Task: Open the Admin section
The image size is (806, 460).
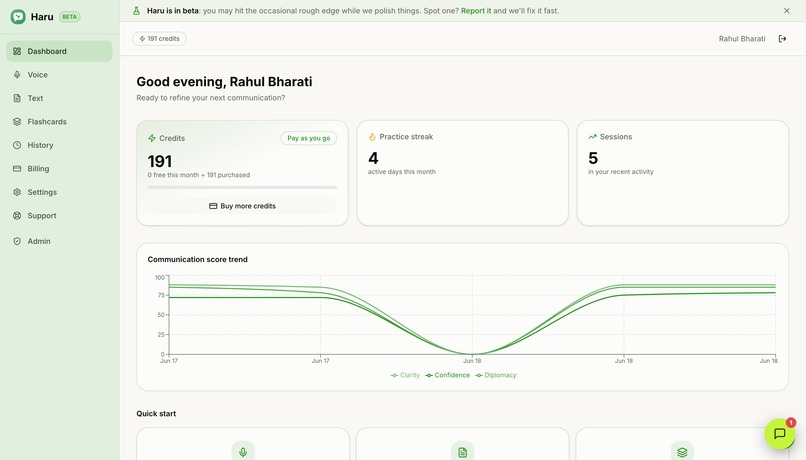Action: pyautogui.click(x=60, y=241)
